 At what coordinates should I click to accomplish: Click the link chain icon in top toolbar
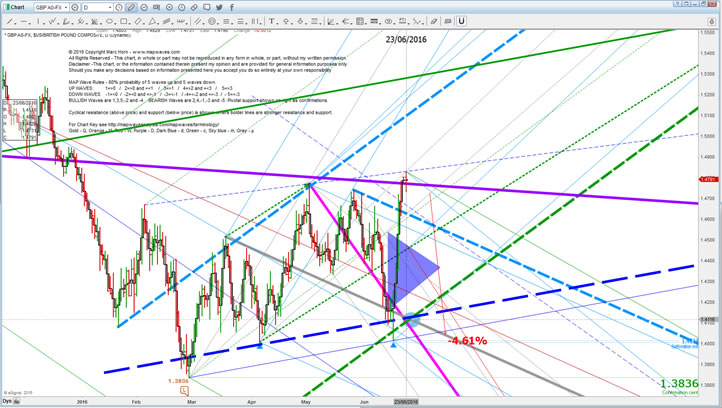194,8
